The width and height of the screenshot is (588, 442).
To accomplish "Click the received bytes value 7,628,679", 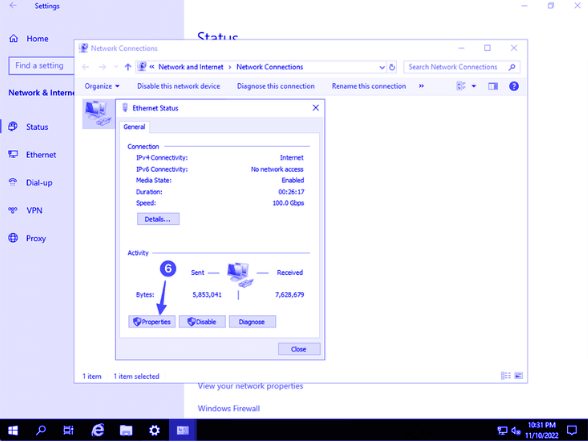I will [290, 295].
